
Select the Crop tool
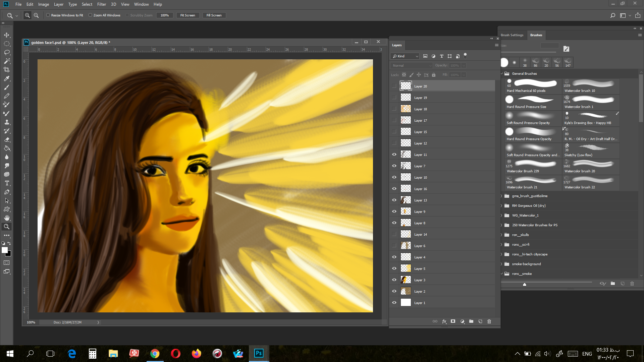(7, 70)
